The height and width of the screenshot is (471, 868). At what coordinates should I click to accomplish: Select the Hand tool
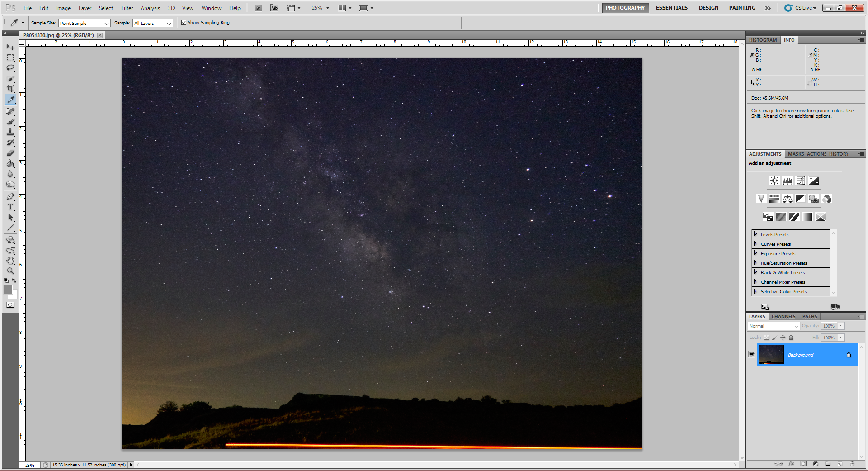(x=10, y=261)
